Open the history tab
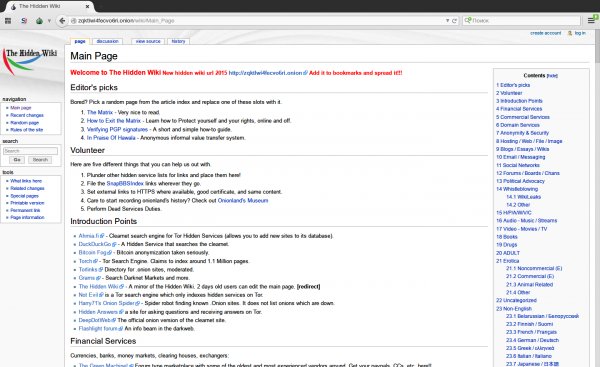Screen dimensions: 600x367 point(178,41)
